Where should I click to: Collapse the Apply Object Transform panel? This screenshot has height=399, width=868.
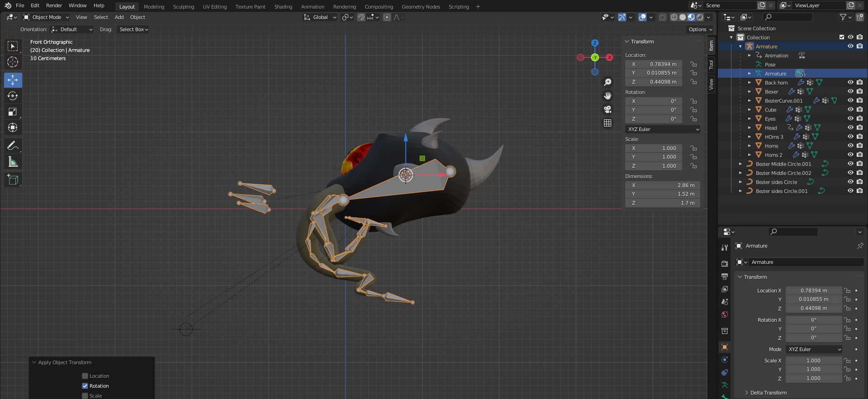(x=34, y=362)
